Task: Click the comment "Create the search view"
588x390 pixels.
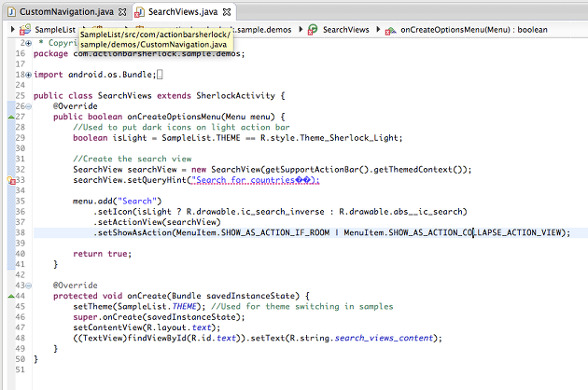Action: click(133, 159)
